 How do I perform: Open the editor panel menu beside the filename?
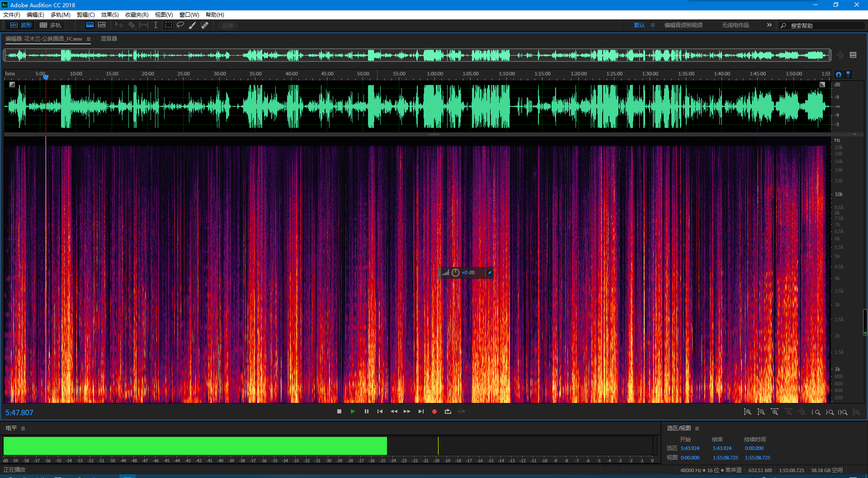[89, 39]
